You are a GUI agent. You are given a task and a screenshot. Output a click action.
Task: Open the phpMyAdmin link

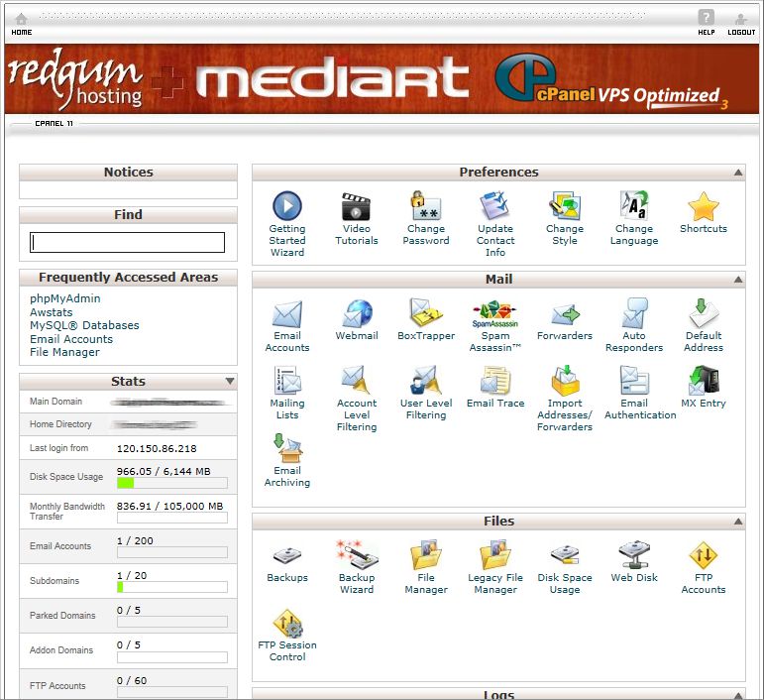click(65, 298)
